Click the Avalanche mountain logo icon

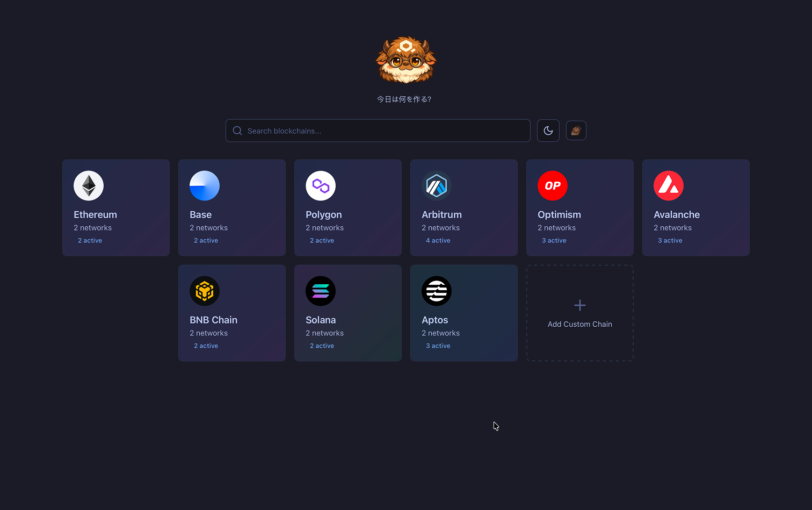[668, 185]
